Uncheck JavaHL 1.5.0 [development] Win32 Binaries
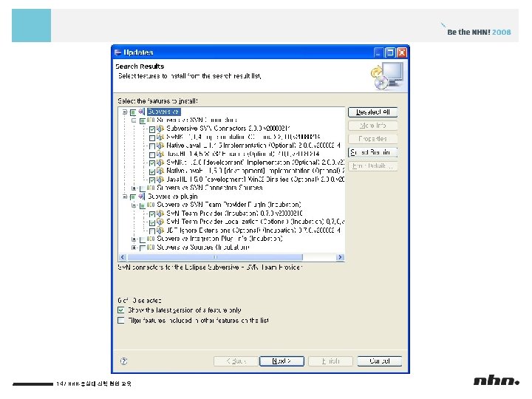Screen dimensions: 532x399 coord(152,180)
